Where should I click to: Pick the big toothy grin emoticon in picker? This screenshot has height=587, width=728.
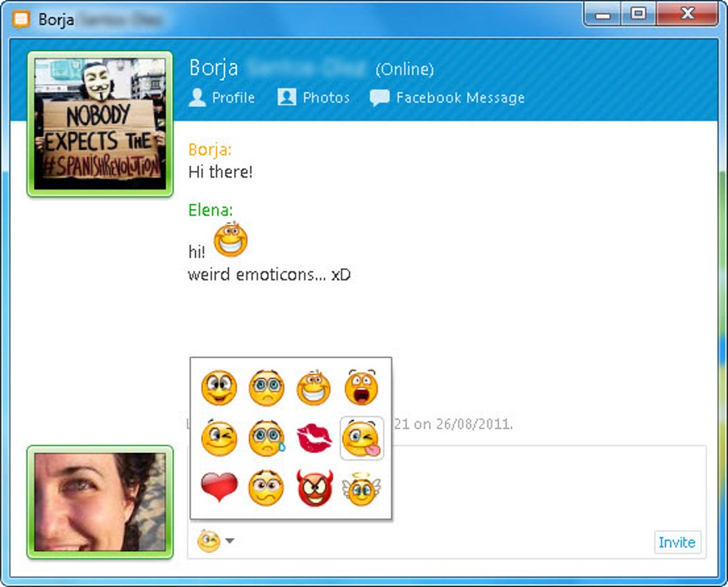314,387
